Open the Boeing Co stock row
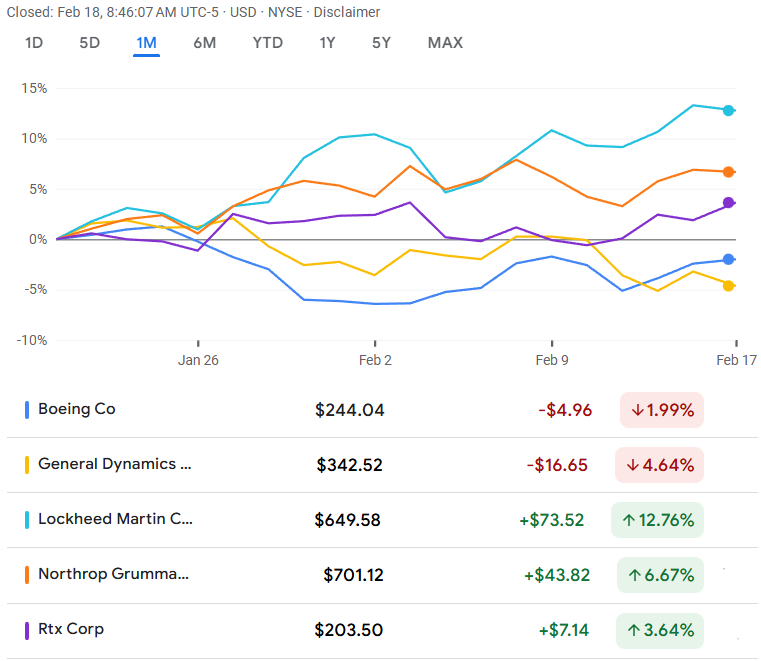This screenshot has height=661, width=761. pyautogui.click(x=382, y=410)
